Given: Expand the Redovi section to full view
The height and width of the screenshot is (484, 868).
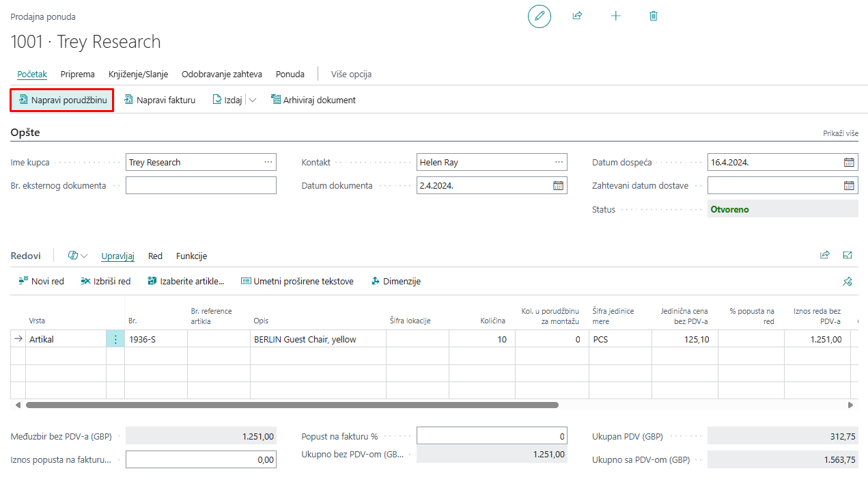Looking at the screenshot, I should [x=848, y=255].
